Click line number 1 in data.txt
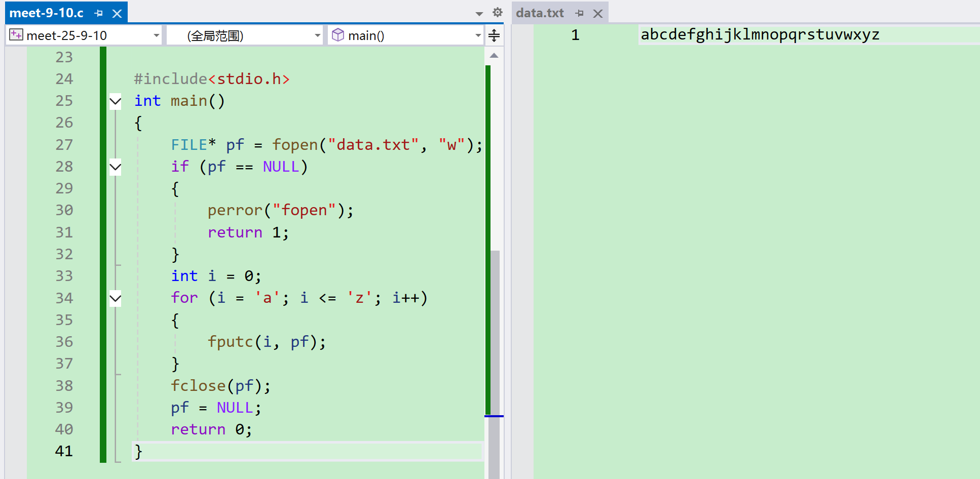This screenshot has width=980, height=479. pyautogui.click(x=575, y=35)
